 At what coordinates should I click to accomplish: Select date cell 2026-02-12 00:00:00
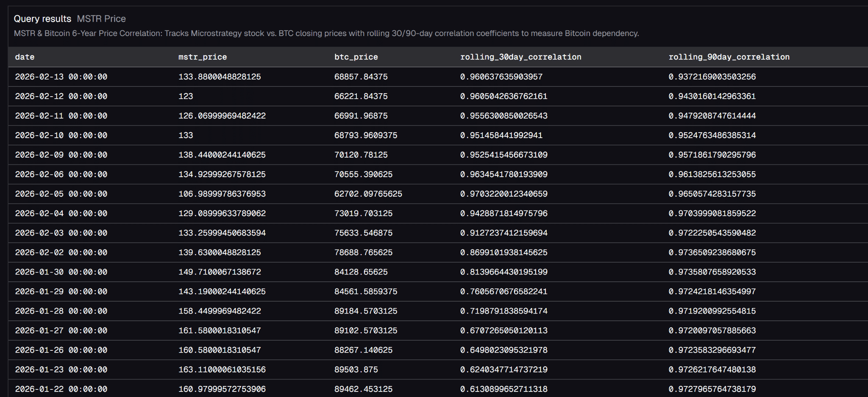pyautogui.click(x=61, y=96)
